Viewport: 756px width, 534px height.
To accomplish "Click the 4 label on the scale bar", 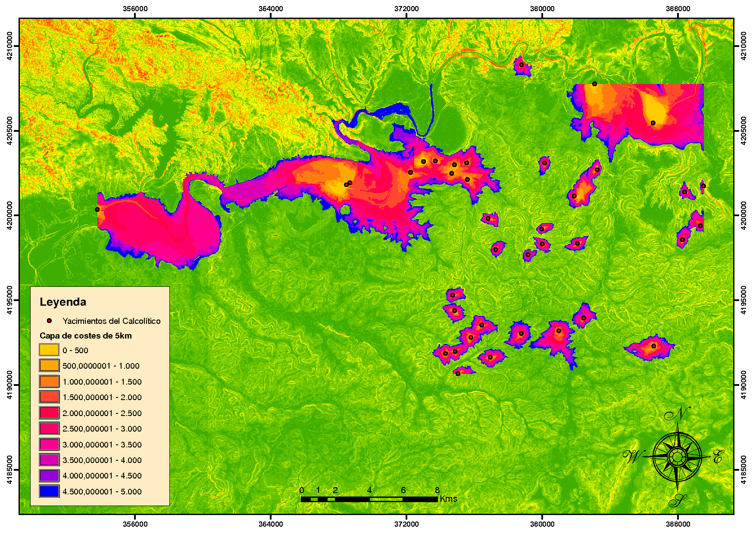I will click(369, 490).
